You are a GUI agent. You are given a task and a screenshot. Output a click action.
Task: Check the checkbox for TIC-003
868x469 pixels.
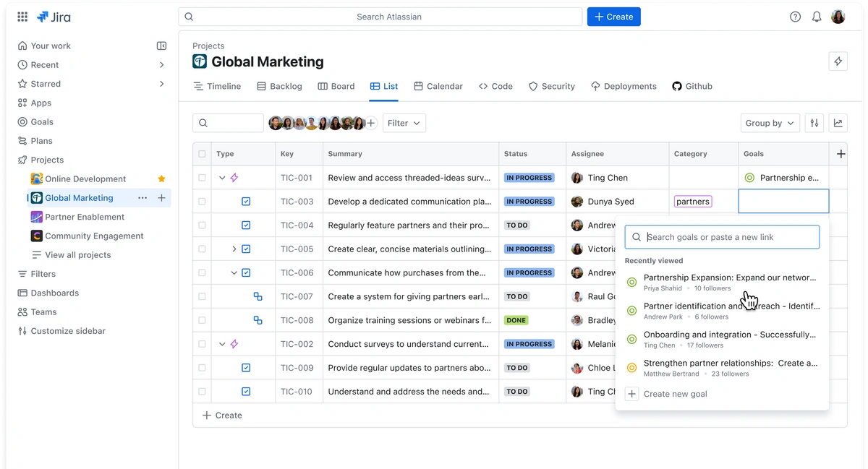(x=201, y=201)
